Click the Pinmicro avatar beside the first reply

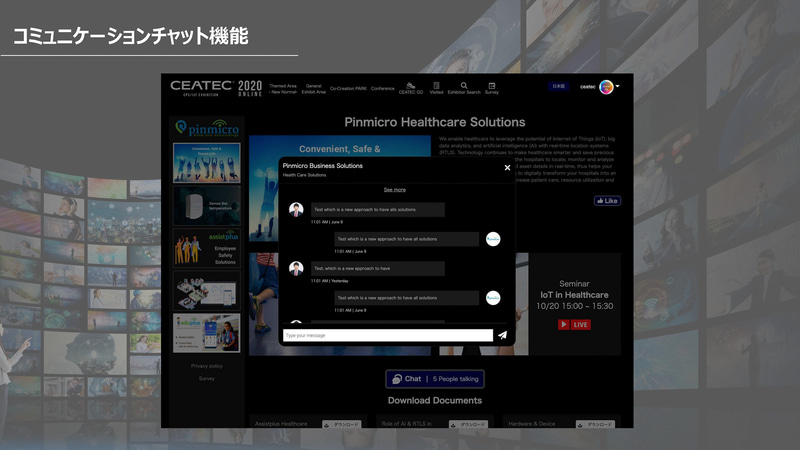click(x=493, y=239)
